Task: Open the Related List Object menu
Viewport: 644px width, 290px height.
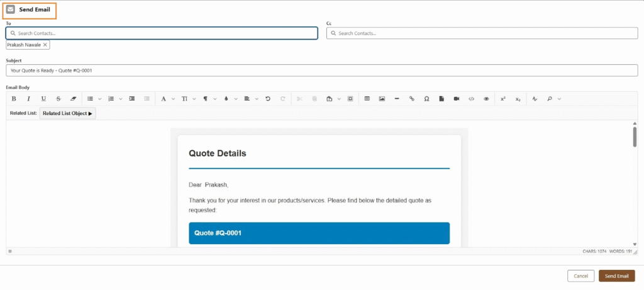Action: [x=67, y=113]
